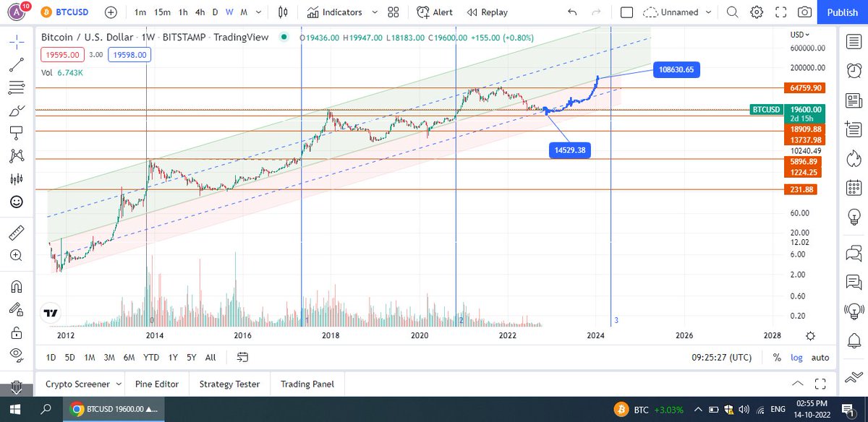Click the Alert button
Image resolution: width=868 pixels, height=422 pixels.
[x=434, y=12]
